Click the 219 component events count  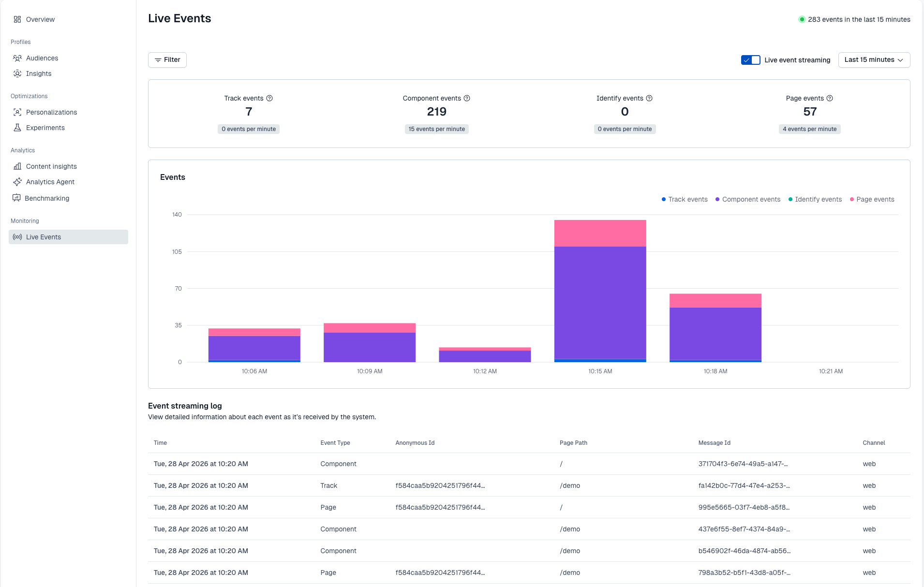click(x=436, y=112)
